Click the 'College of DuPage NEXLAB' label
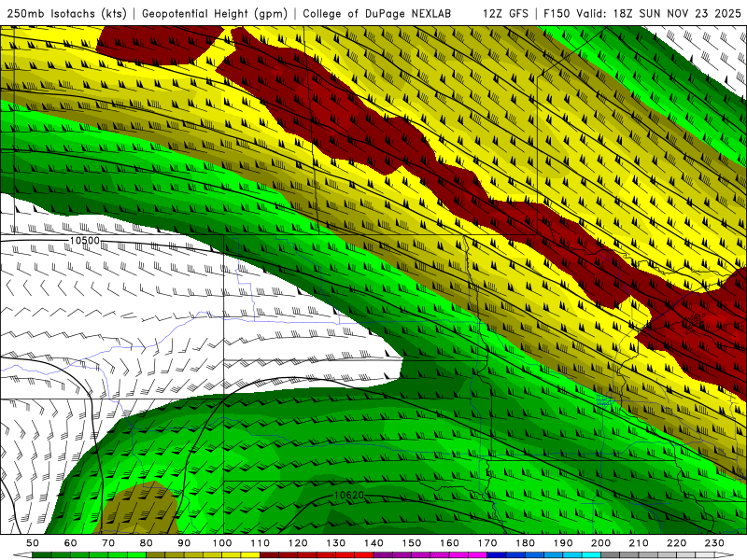747x560 pixels. point(377,13)
